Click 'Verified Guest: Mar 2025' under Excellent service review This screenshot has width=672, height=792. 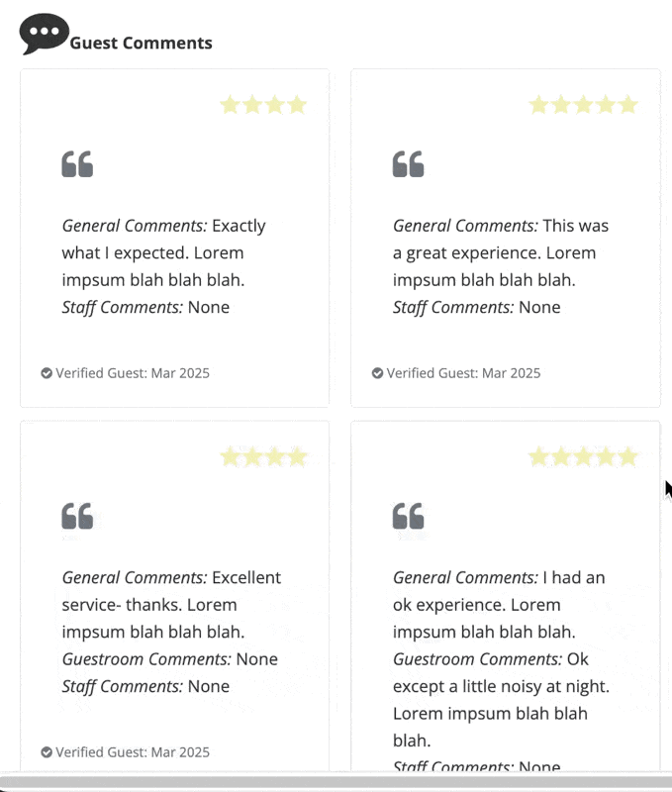tap(133, 752)
